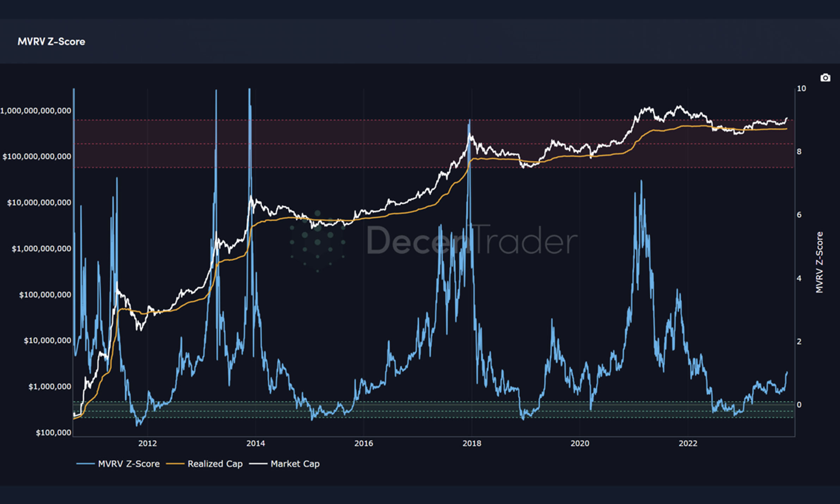This screenshot has width=840, height=504.
Task: Click the 2022 x-axis label
Action: coord(688,443)
